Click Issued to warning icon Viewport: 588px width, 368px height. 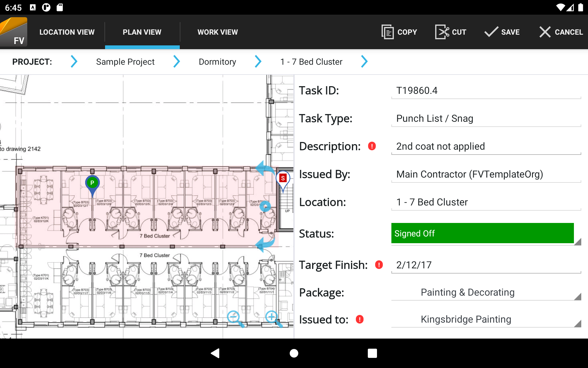pyautogui.click(x=360, y=319)
